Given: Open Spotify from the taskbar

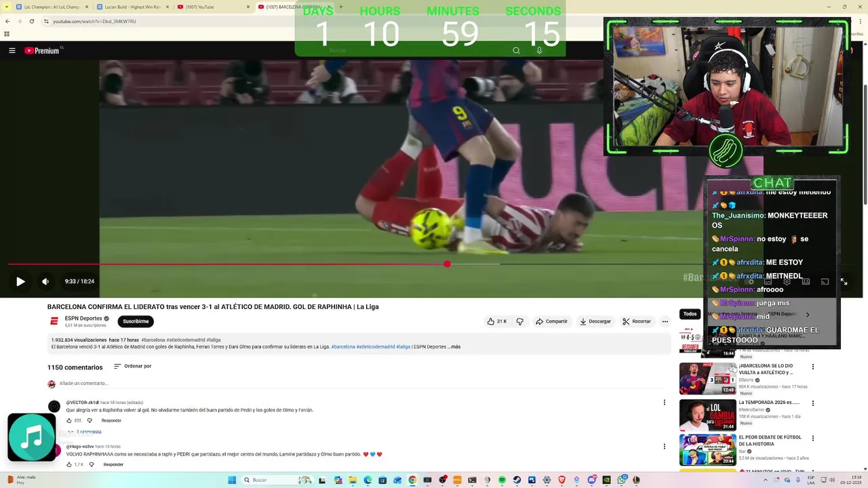Looking at the screenshot, I should click(502, 480).
